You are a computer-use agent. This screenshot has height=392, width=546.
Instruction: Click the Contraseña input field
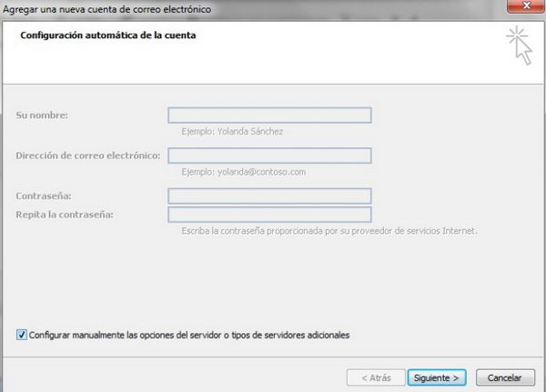[x=269, y=196]
